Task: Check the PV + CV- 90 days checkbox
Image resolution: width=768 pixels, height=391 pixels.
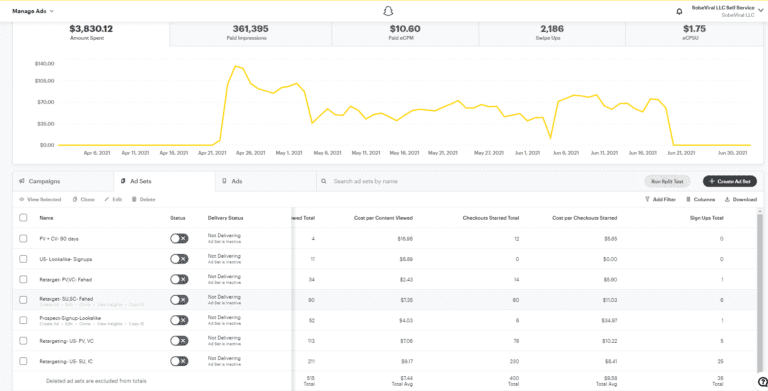Action: [23, 239]
